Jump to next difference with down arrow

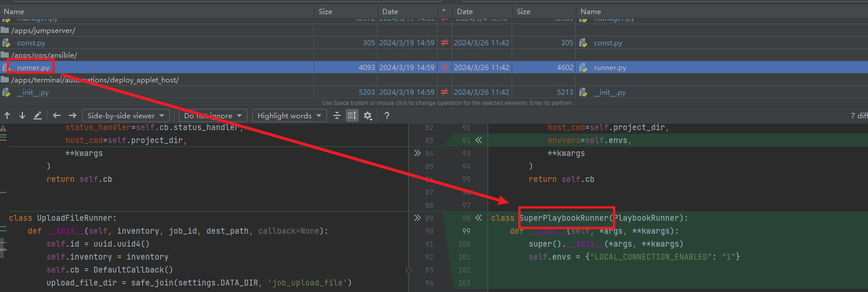22,116
